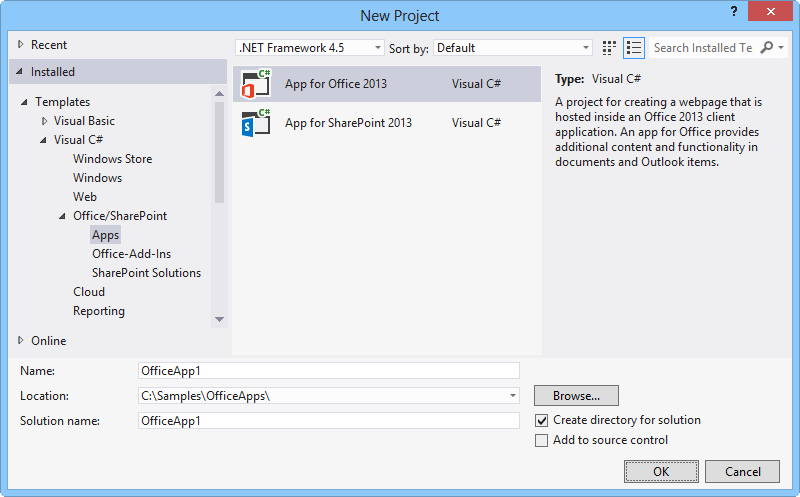The height and width of the screenshot is (497, 800).
Task: Expand the Online section
Action: pos(20,340)
